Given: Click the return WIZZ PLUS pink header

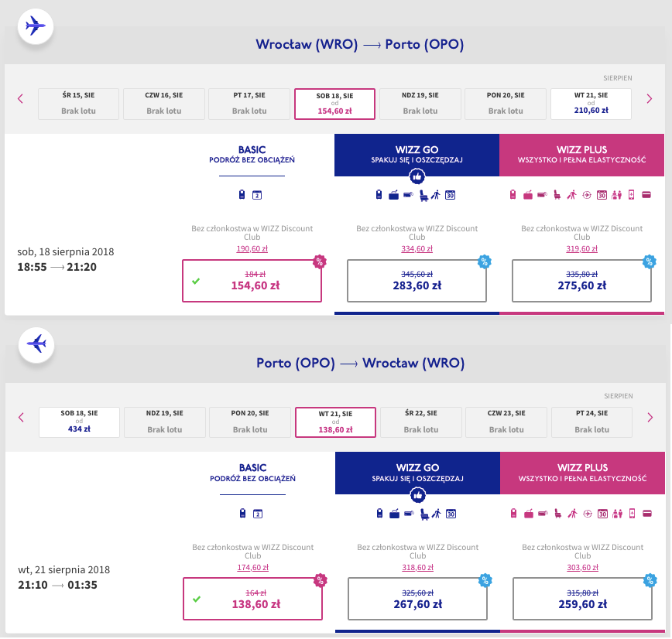Looking at the screenshot, I should (582, 473).
